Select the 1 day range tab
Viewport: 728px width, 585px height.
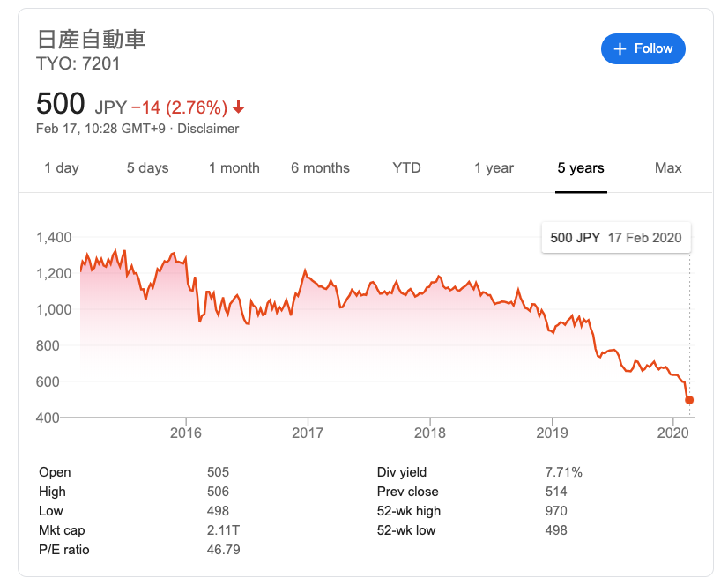pos(62,168)
